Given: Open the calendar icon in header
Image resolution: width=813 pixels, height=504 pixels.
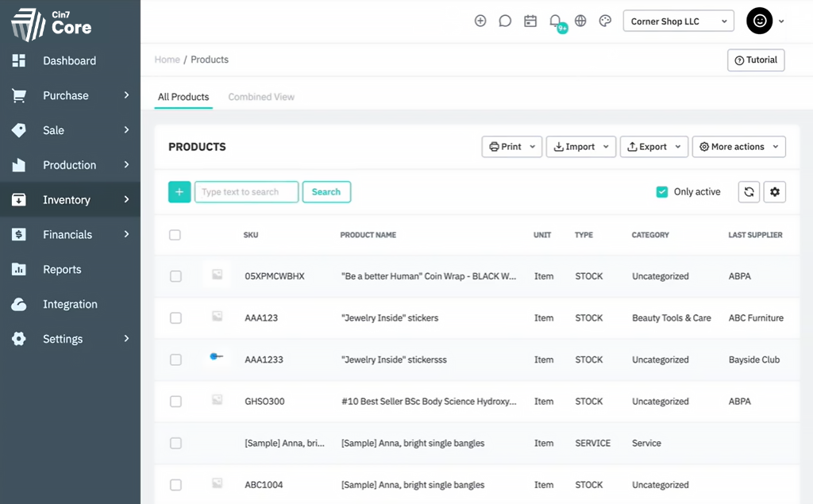Looking at the screenshot, I should click(530, 21).
